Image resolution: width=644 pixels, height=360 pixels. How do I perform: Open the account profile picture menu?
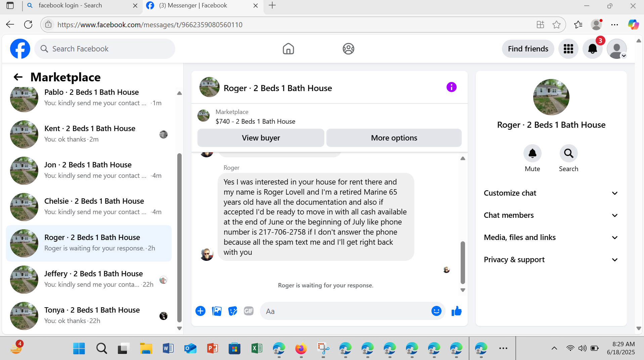(617, 49)
